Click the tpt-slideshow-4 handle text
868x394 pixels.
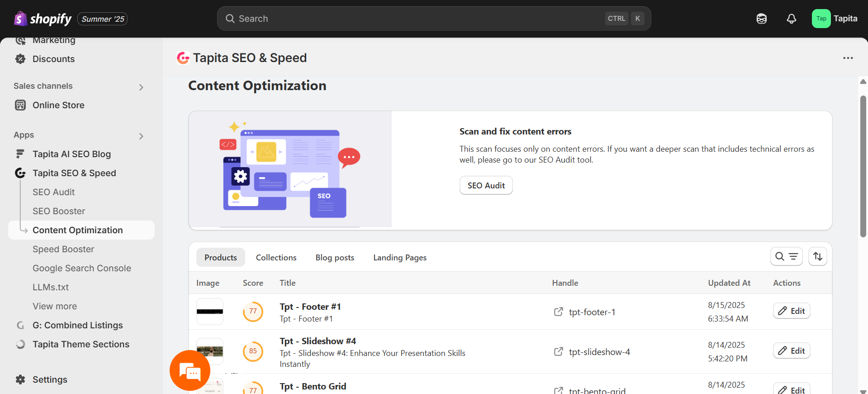[599, 352]
